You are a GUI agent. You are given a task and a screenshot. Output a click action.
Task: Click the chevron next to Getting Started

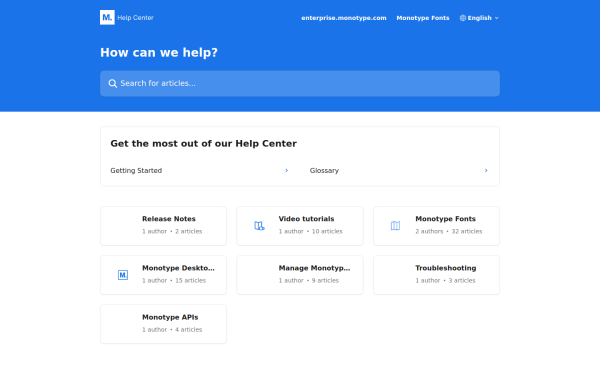click(x=287, y=170)
